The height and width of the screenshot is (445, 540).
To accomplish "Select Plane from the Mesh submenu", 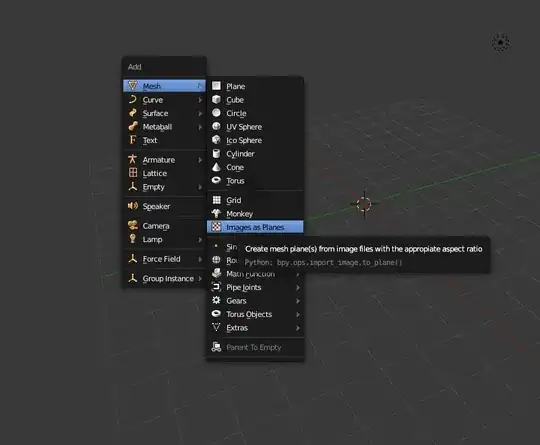I will [x=255, y=86].
